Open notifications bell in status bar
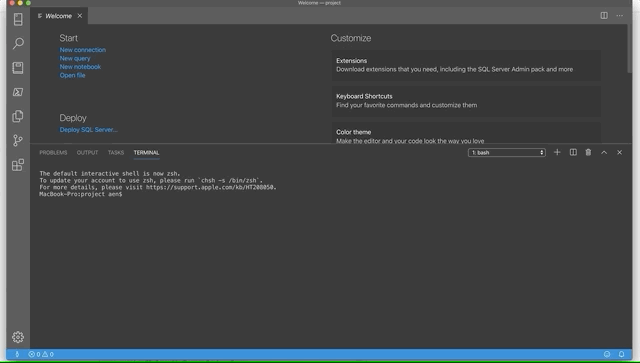Screen dimensions: 640x363 tap(621, 354)
